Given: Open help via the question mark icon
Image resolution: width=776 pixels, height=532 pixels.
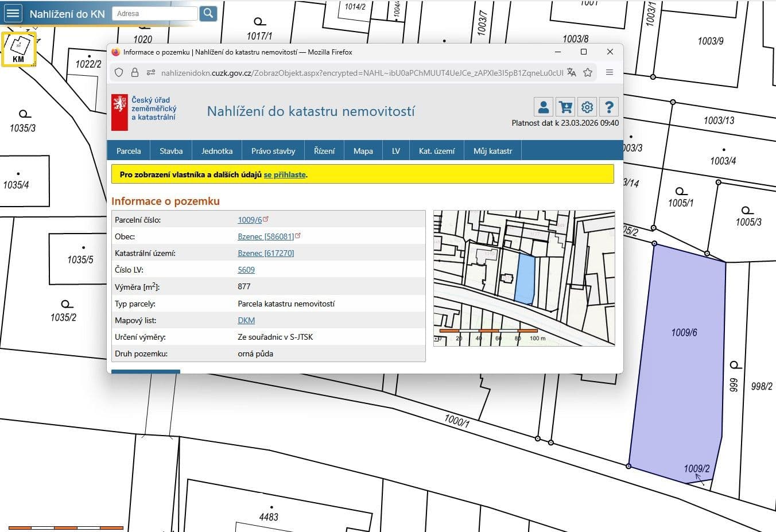Looking at the screenshot, I should (608, 106).
